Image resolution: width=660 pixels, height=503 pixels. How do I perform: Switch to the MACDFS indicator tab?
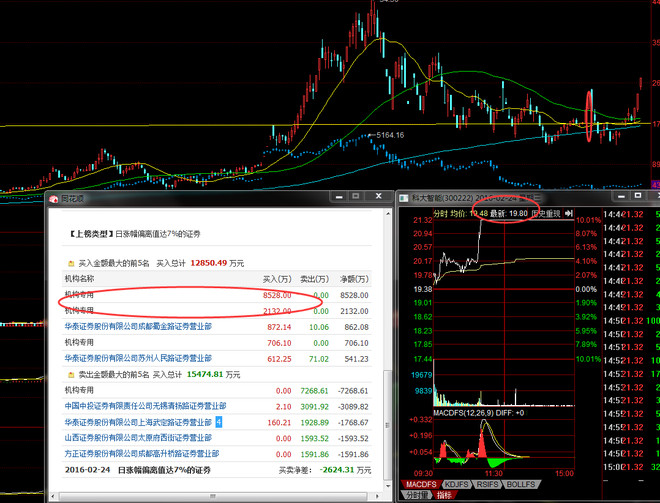[421, 484]
